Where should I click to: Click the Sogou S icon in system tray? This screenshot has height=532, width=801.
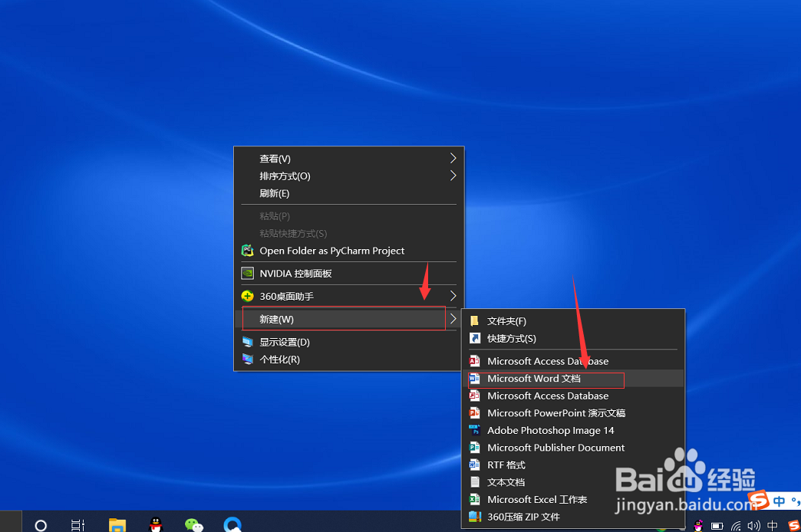pos(793,525)
